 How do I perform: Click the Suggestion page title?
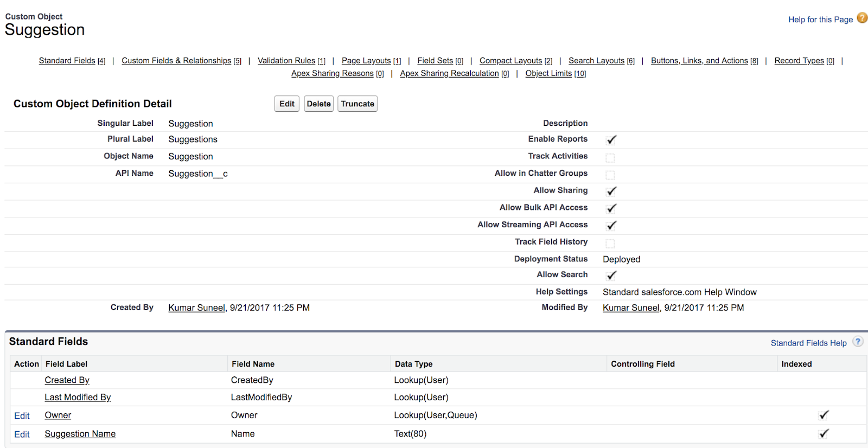[x=45, y=30]
